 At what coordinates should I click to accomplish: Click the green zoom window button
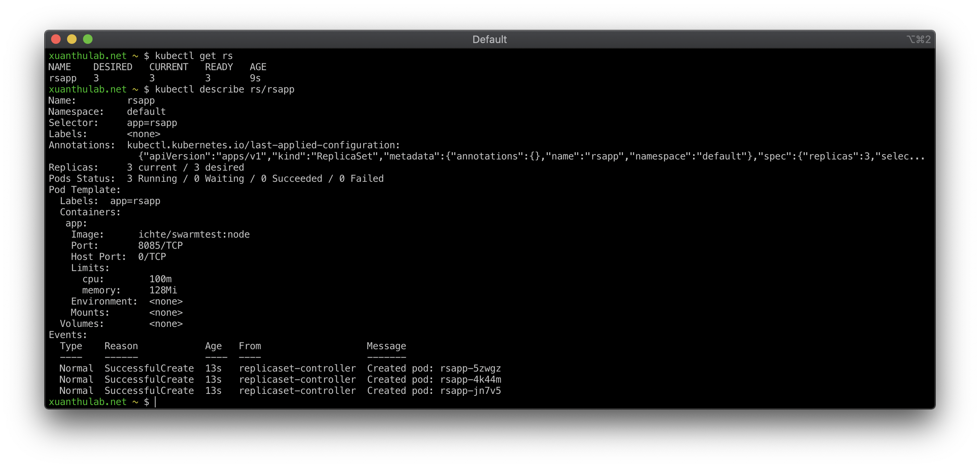(88, 39)
